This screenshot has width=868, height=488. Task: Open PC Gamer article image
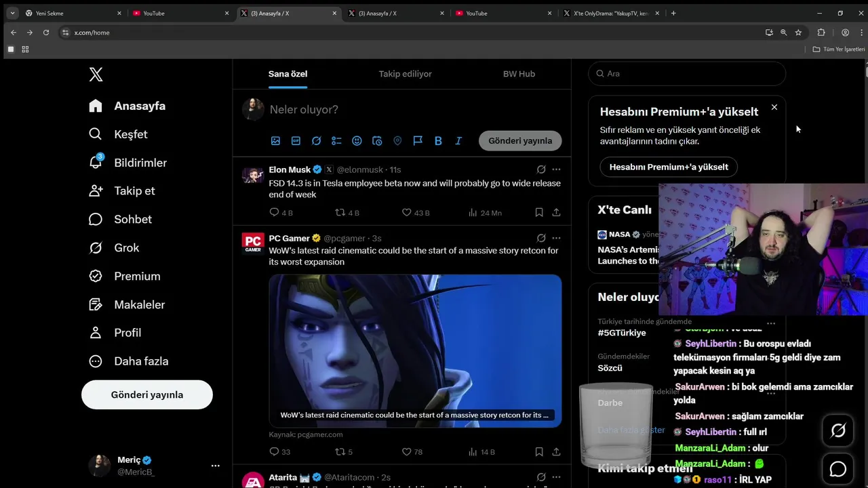415,350
